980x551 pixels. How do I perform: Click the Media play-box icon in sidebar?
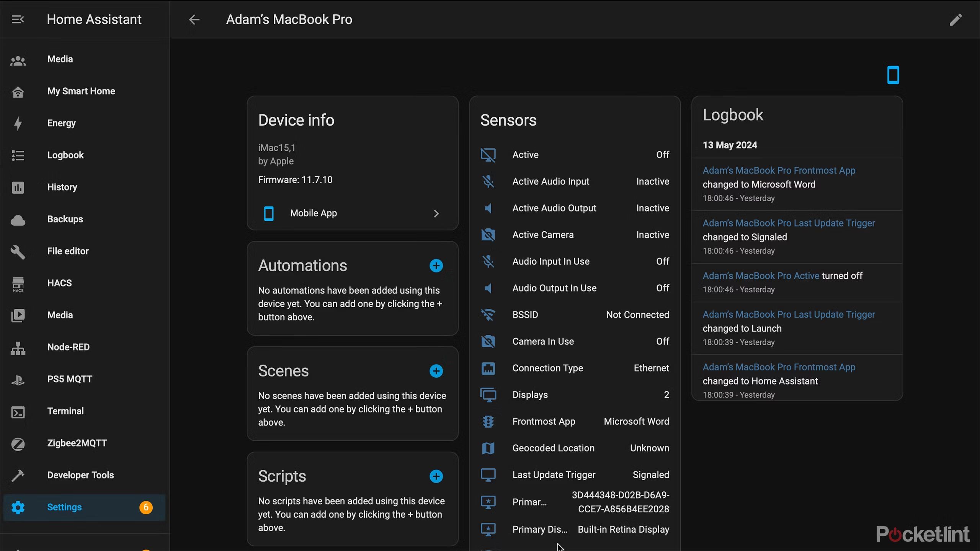point(18,316)
